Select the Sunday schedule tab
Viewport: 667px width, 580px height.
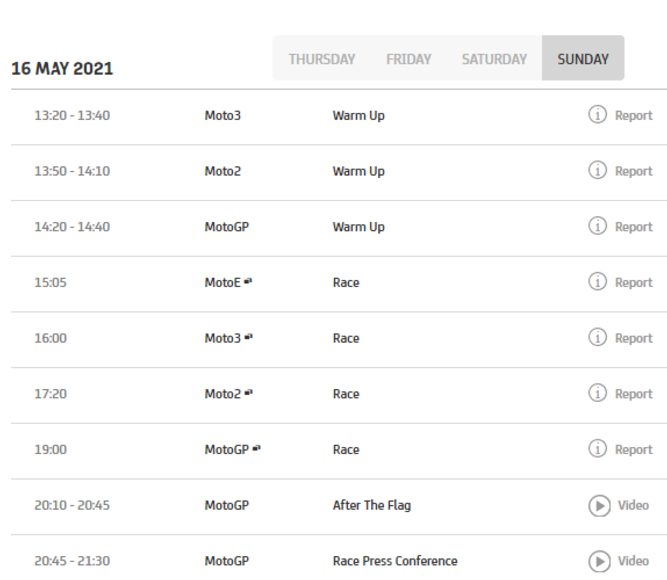583,59
